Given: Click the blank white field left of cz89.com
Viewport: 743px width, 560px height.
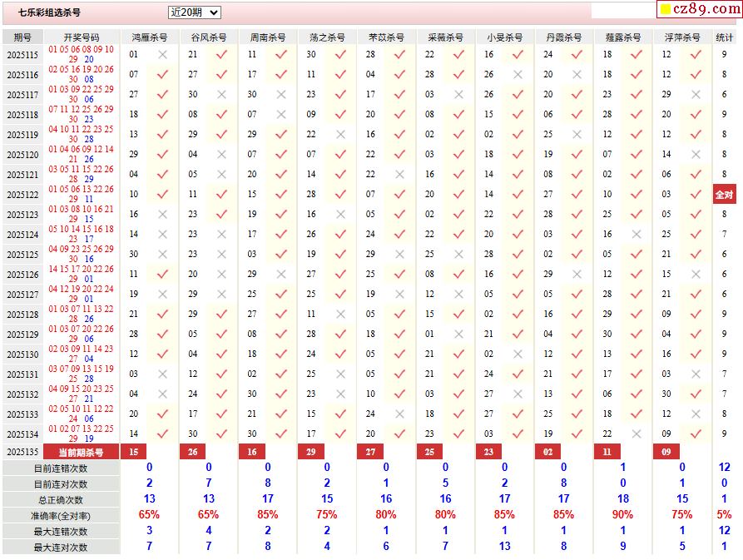Looking at the screenshot, I should point(622,11).
